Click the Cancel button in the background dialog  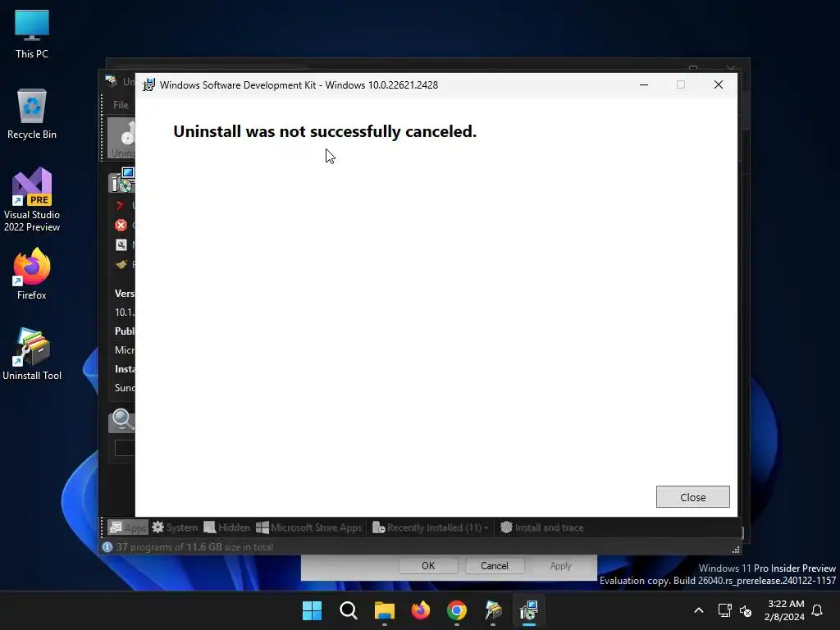pyautogui.click(x=494, y=566)
